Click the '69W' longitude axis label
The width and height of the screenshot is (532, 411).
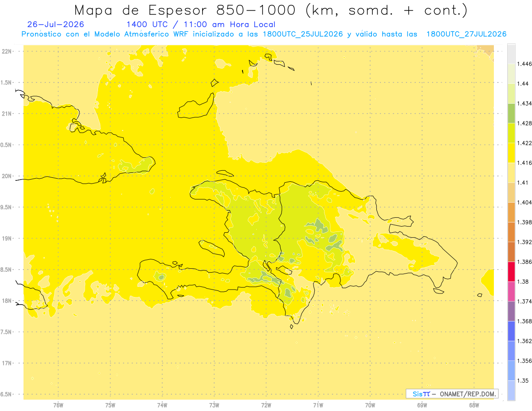pyautogui.click(x=422, y=405)
